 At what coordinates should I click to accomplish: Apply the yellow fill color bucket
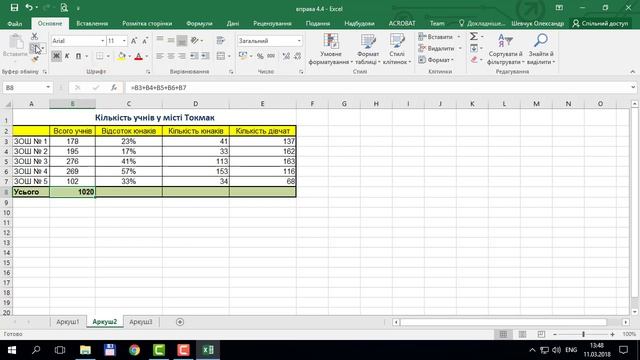[x=121, y=56]
